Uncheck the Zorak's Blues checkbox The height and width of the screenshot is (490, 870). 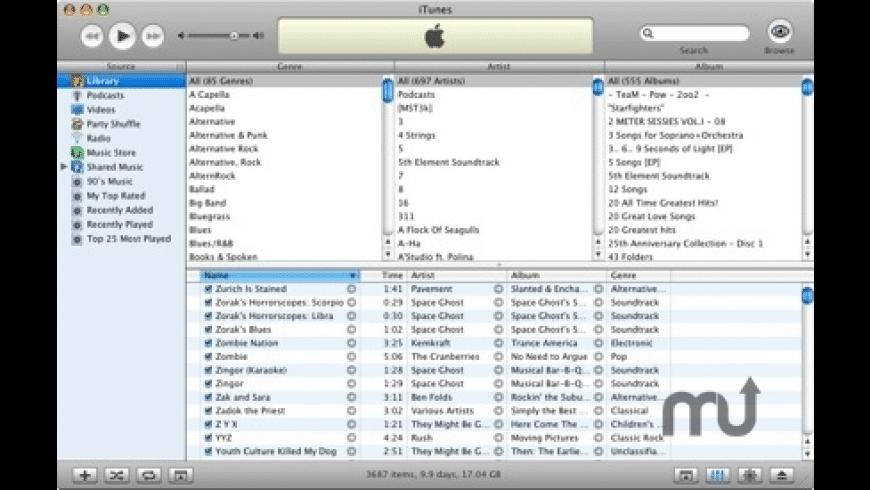tap(208, 330)
